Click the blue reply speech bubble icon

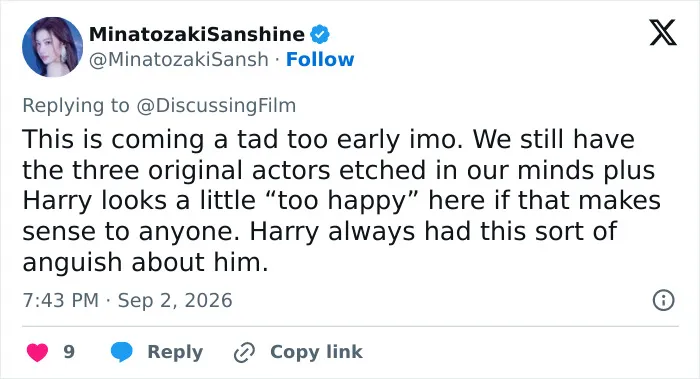click(x=121, y=352)
